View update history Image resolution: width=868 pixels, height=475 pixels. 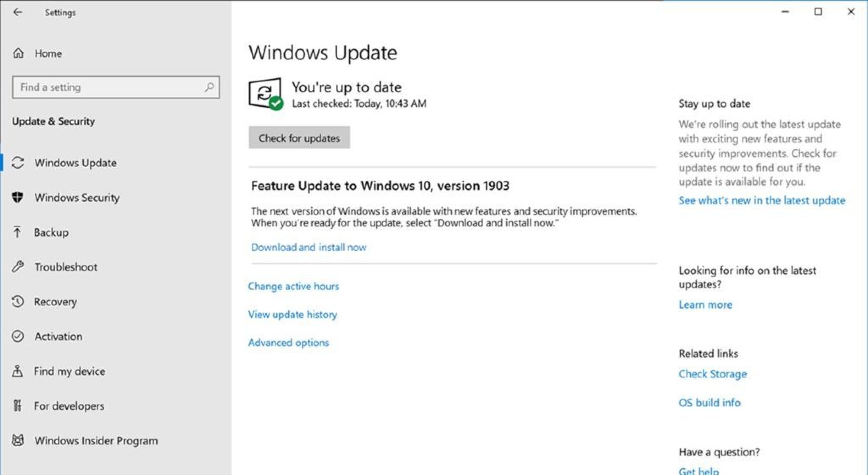292,314
